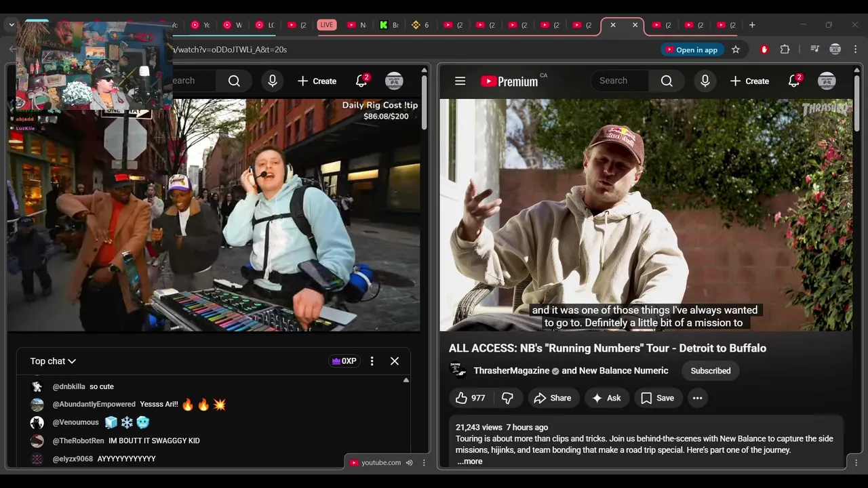Open New Balance Numeric channel link
The height and width of the screenshot is (488, 868).
pos(624,371)
